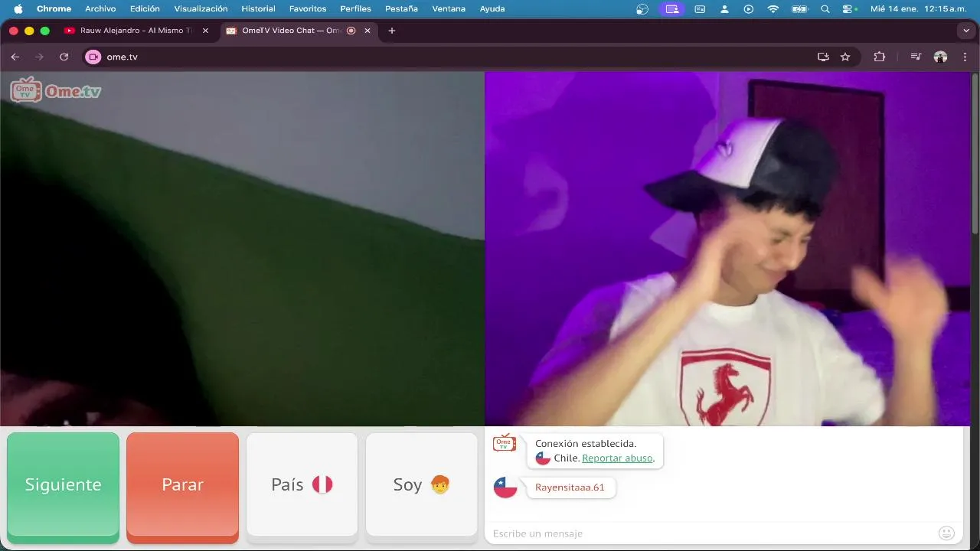Go back to previous page
980x551 pixels.
(x=15, y=57)
